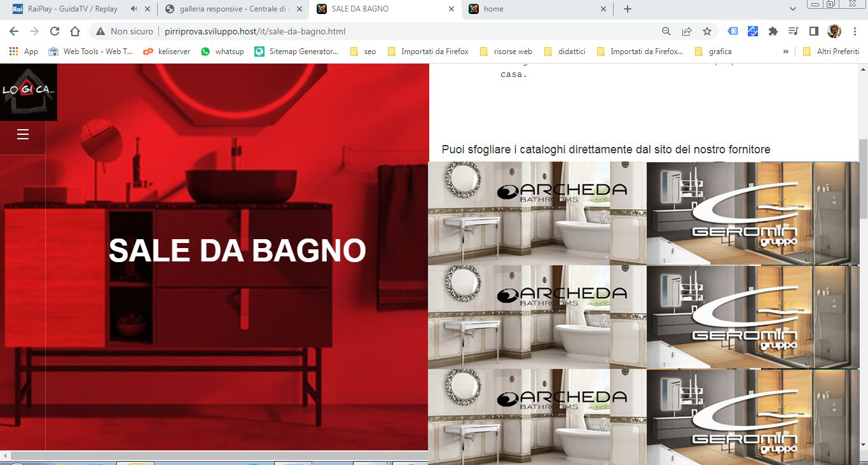This screenshot has width=868, height=465.
Task: Open the blue checkmark extension icon
Action: pyautogui.click(x=753, y=31)
